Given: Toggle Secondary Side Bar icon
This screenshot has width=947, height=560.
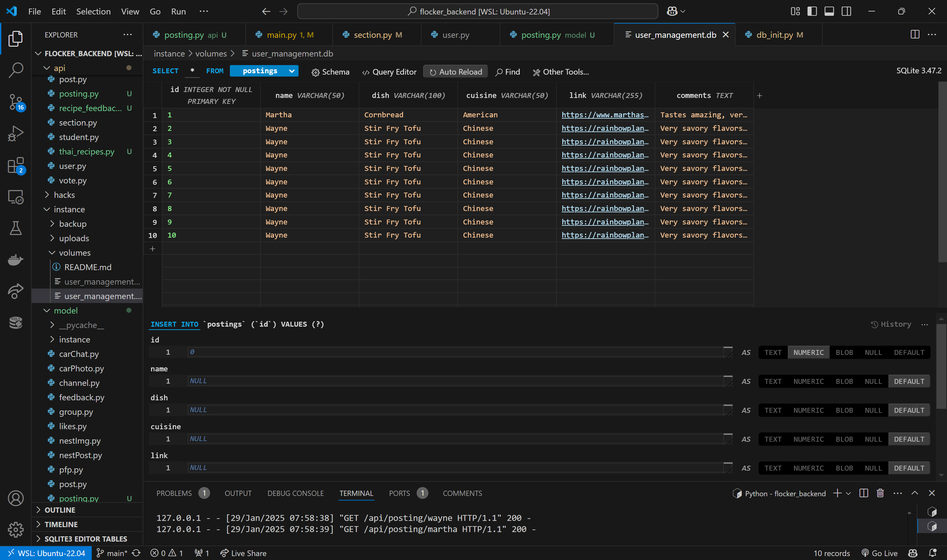Looking at the screenshot, I should [x=846, y=11].
